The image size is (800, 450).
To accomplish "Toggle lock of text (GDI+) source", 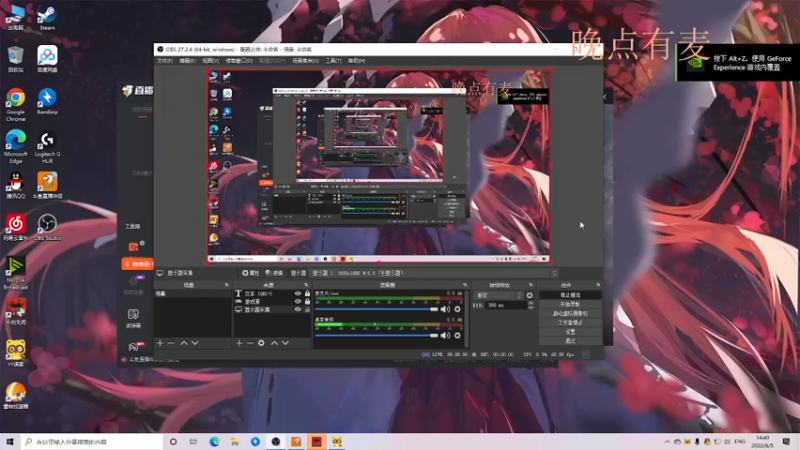I will 307,294.
